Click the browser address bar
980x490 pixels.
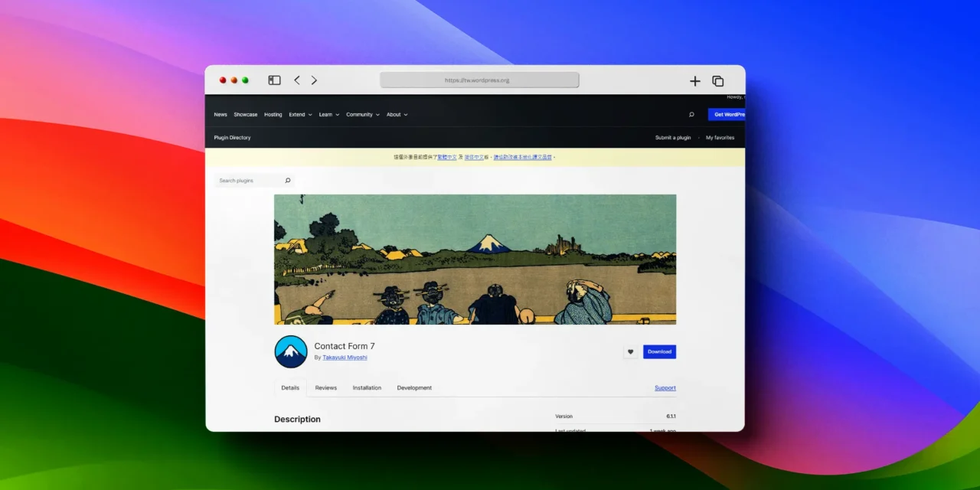tap(479, 80)
